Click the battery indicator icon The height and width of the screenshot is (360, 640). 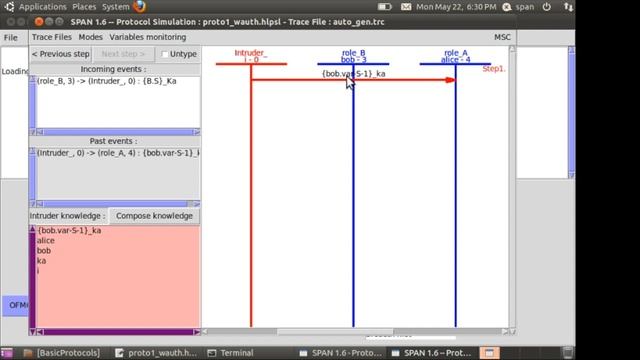pyautogui.click(x=384, y=7)
